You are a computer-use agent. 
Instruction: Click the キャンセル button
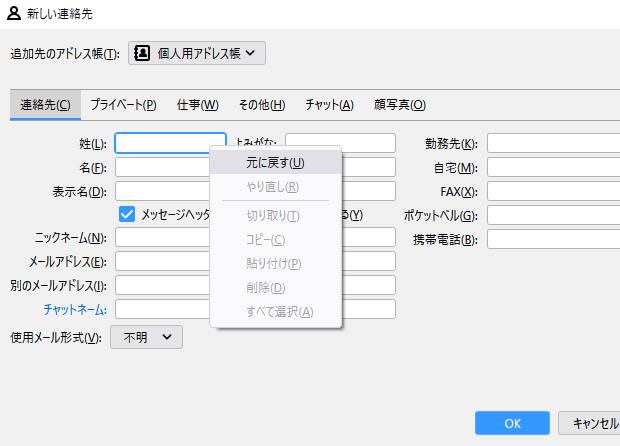click(x=590, y=423)
